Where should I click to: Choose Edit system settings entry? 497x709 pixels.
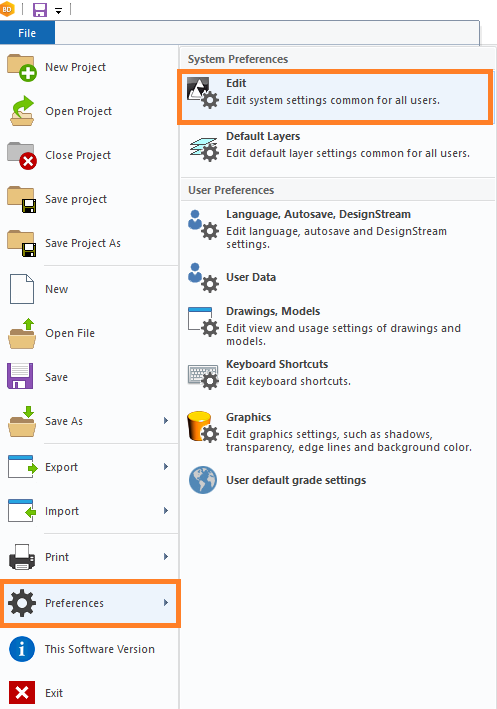(335, 96)
